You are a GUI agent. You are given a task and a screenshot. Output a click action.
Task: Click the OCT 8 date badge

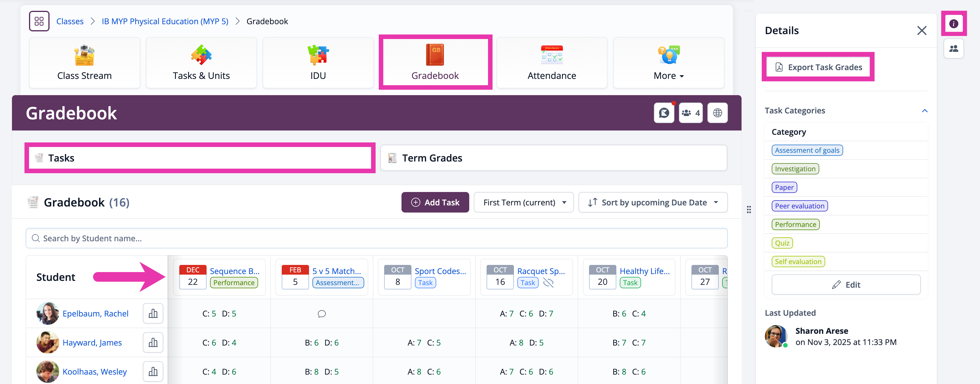398,277
